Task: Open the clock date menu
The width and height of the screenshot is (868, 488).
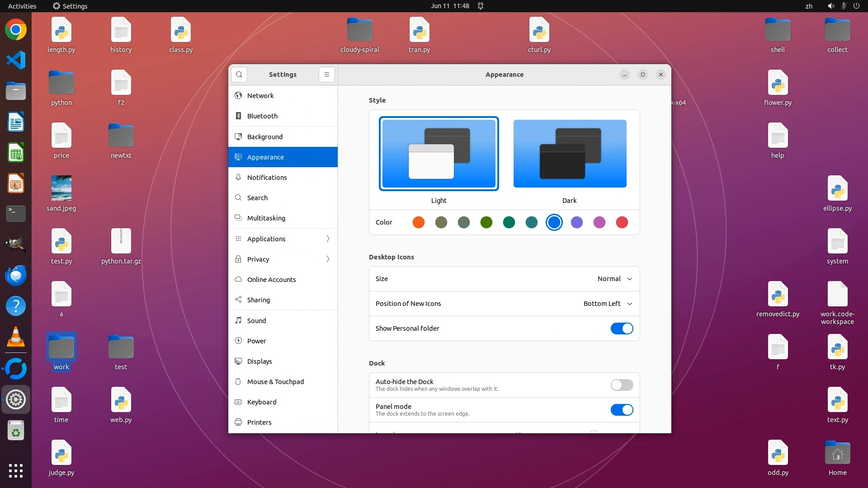Action: pos(449,6)
